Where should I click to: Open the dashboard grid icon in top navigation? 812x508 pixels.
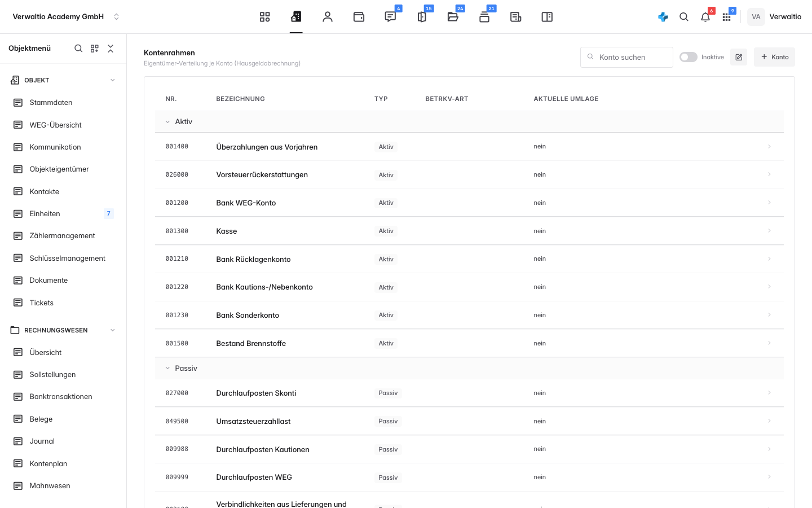pyautogui.click(x=264, y=17)
